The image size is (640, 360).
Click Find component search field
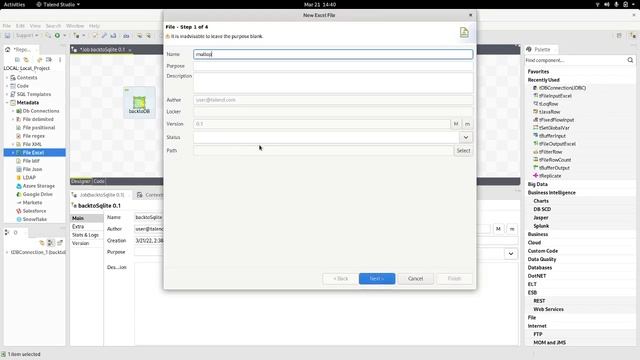click(576, 60)
